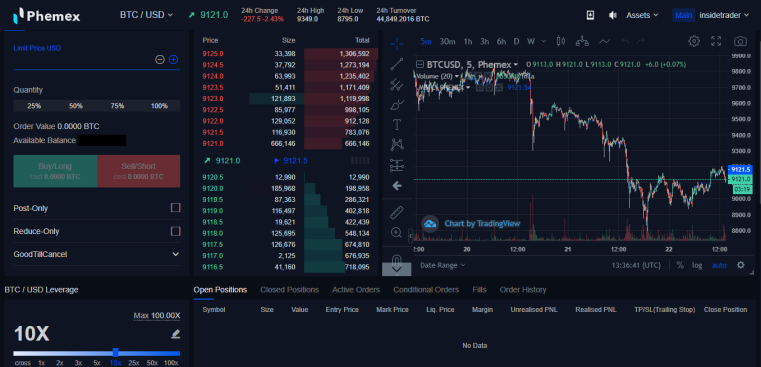Select the prediction and measurement tool

click(397, 166)
